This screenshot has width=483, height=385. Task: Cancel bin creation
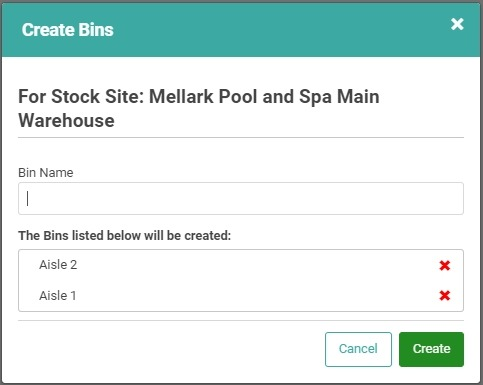[358, 349]
